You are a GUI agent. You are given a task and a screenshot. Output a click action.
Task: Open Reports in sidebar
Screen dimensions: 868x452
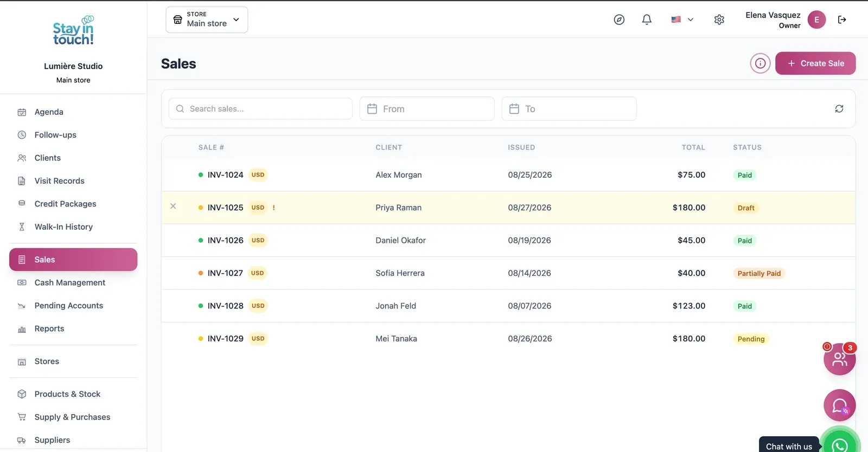click(x=73, y=328)
